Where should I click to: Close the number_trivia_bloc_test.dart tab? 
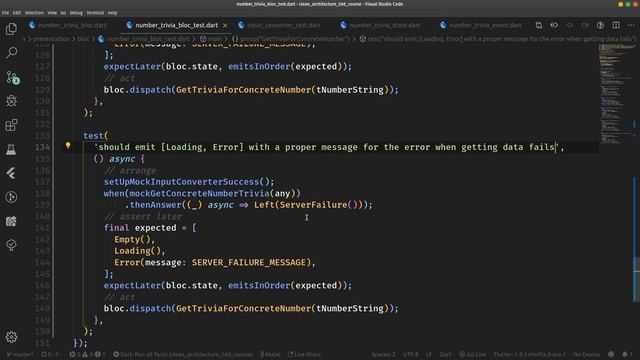coord(225,25)
